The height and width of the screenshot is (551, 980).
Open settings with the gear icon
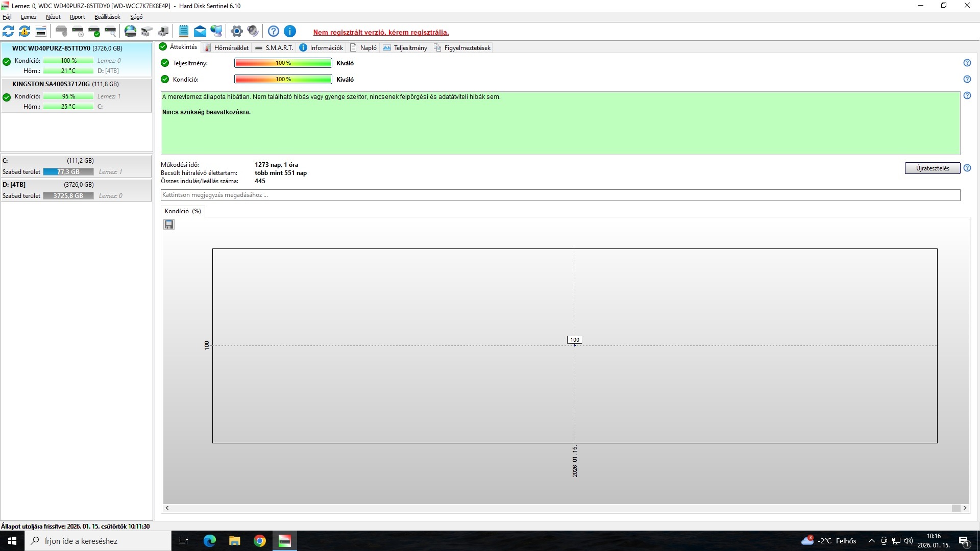tap(236, 31)
